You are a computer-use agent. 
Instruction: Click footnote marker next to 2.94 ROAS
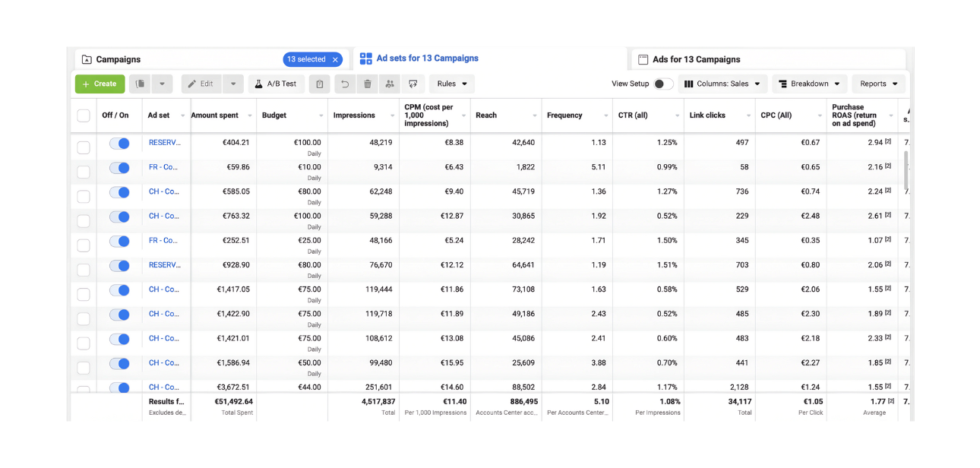pos(888,141)
